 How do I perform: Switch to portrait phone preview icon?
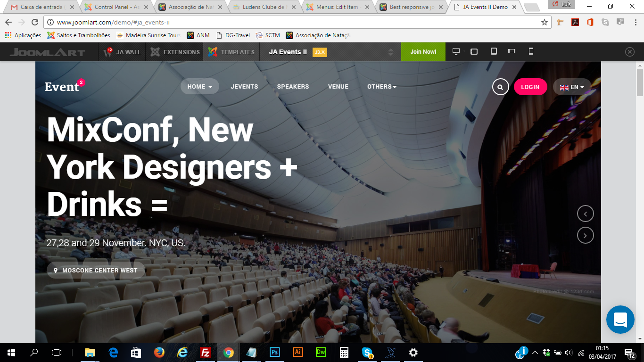tap(531, 52)
